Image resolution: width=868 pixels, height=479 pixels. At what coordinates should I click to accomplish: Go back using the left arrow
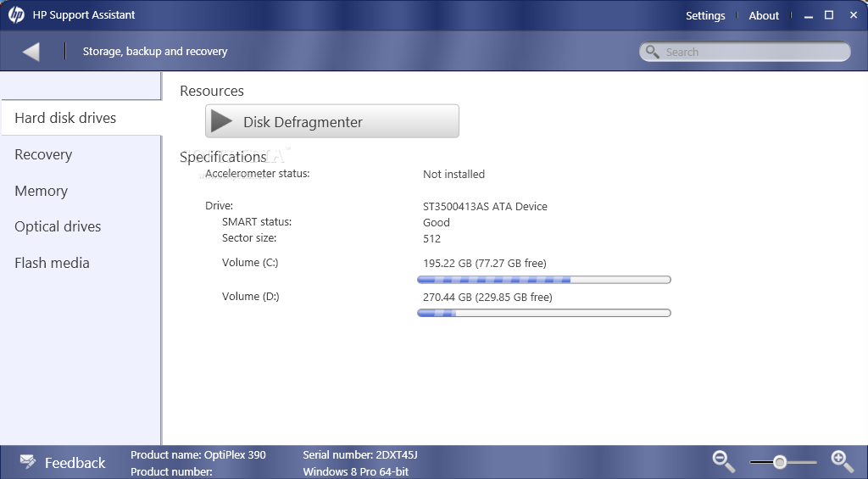click(x=31, y=52)
